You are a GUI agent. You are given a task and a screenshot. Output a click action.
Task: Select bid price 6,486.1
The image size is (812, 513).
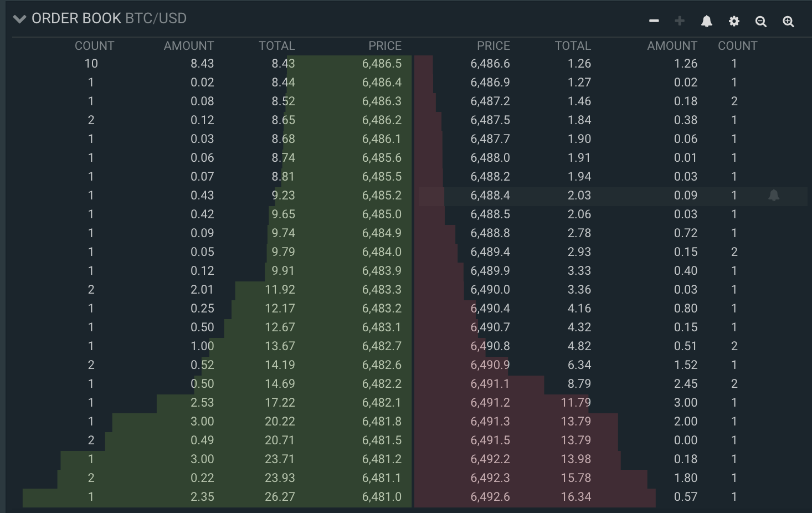tap(382, 139)
